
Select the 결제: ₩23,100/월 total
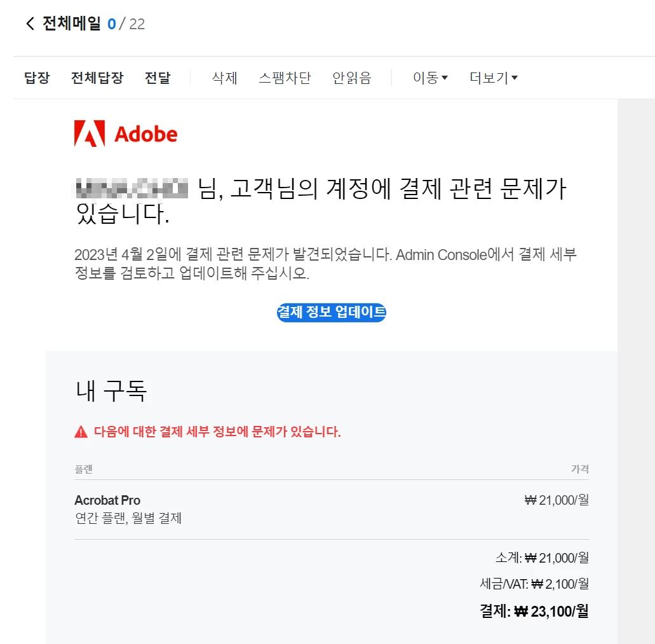[x=534, y=612]
